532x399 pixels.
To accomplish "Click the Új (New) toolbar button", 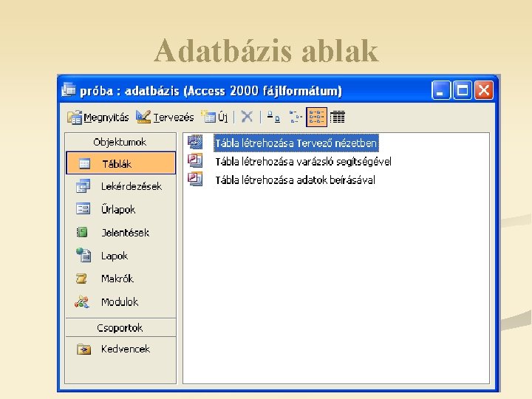I will tap(214, 117).
